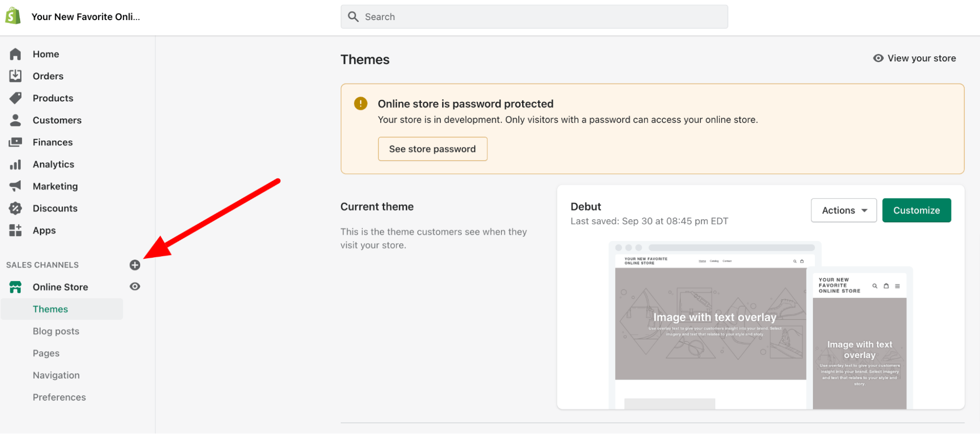
Task: Expand the Actions dropdown
Action: pyautogui.click(x=843, y=210)
